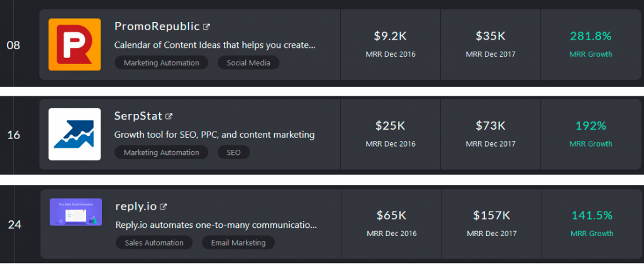Click the 281.8% MRR Growth figure

[591, 37]
